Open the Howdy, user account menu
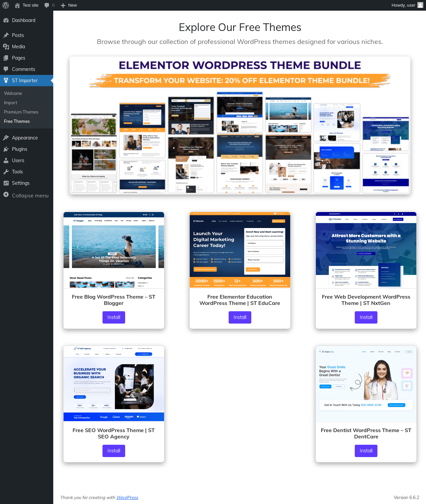426x504 pixels. pos(407,5)
